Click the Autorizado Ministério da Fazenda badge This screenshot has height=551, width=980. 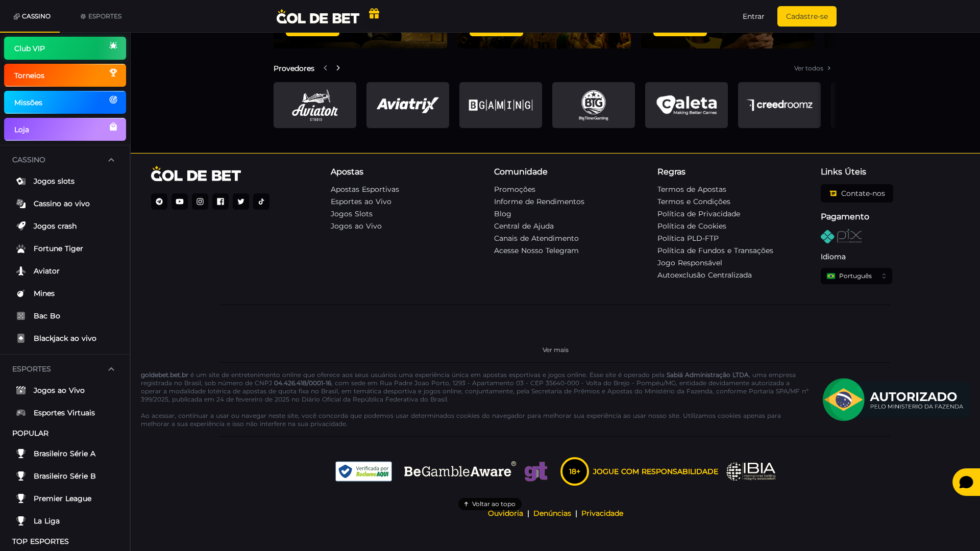coord(896,399)
